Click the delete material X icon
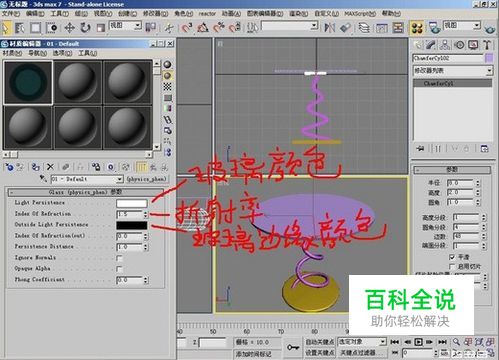The width and height of the screenshot is (499, 360). pos(50,167)
